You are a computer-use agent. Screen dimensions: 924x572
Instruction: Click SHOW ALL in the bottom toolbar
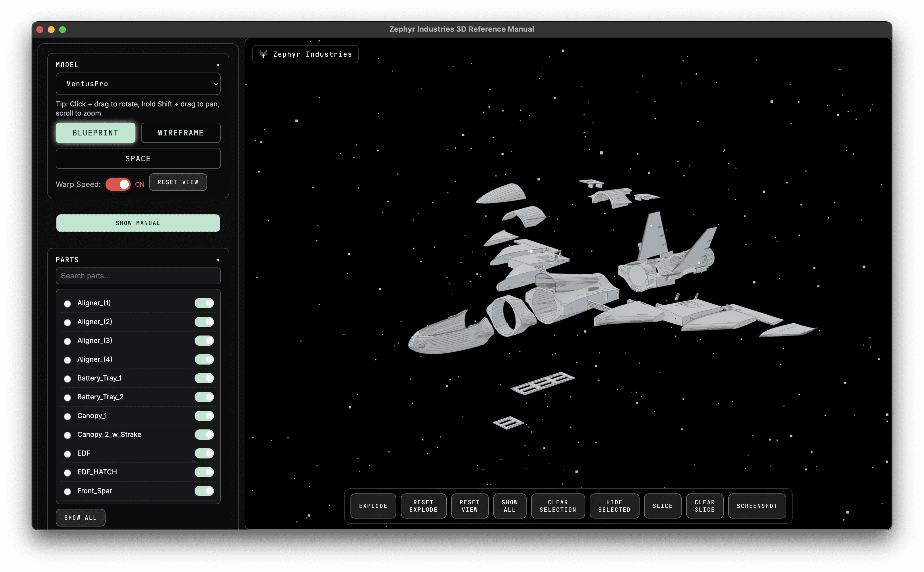tap(510, 506)
